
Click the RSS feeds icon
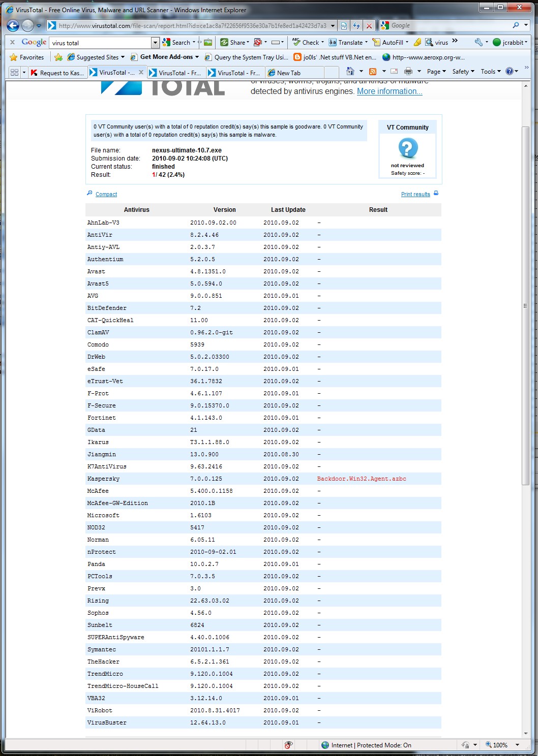click(373, 72)
